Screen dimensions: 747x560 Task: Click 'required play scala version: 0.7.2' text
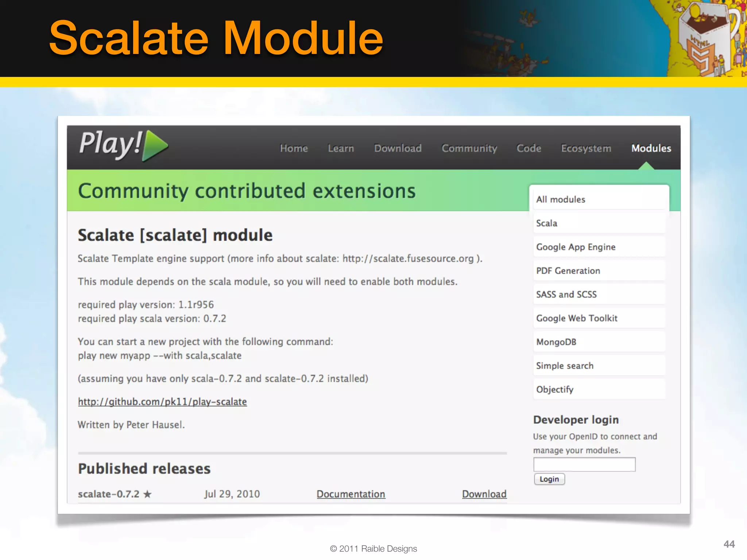[x=152, y=319]
